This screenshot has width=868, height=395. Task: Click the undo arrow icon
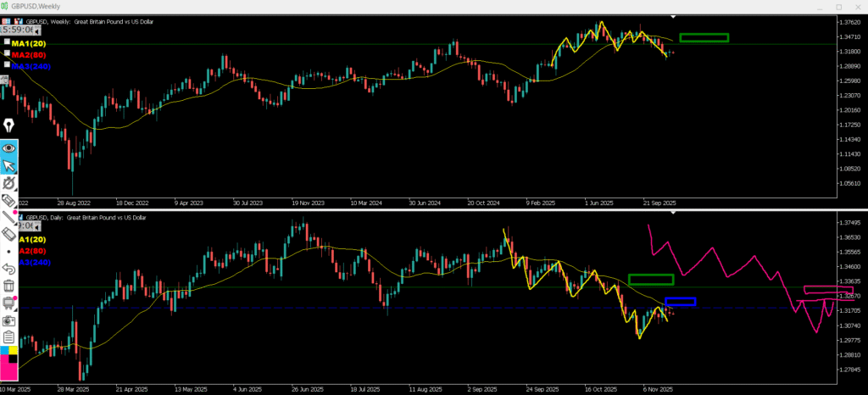pos(9,268)
